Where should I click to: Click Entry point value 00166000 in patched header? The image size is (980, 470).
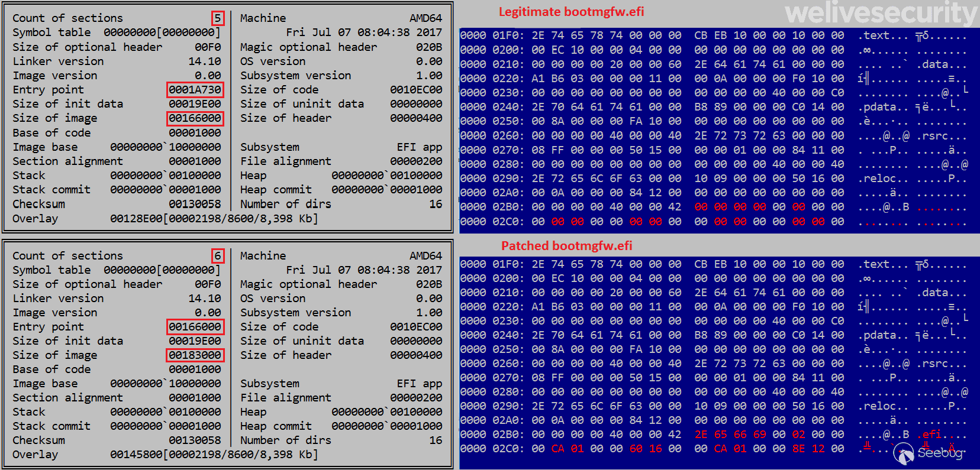coord(195,327)
